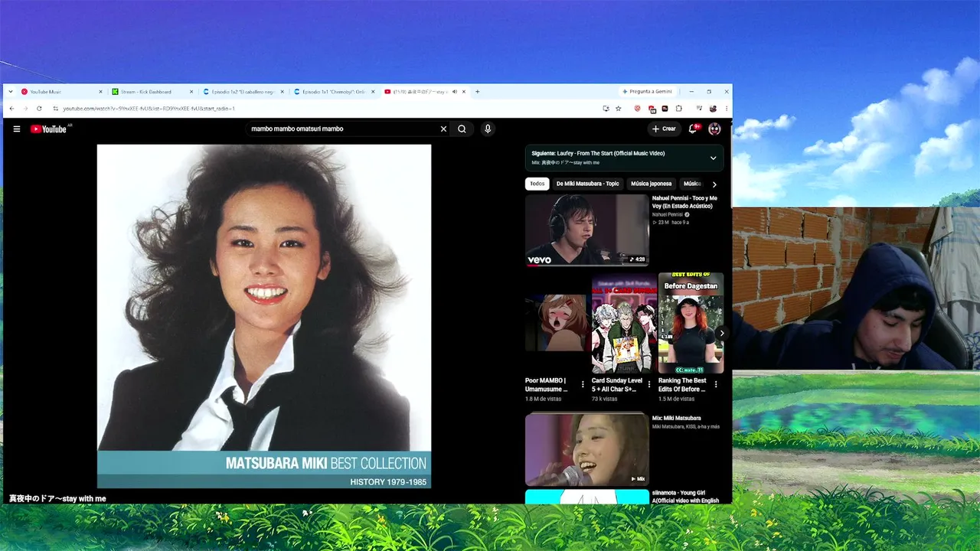The width and height of the screenshot is (980, 551).
Task: Open the media control toolbar icon
Action: (699, 109)
